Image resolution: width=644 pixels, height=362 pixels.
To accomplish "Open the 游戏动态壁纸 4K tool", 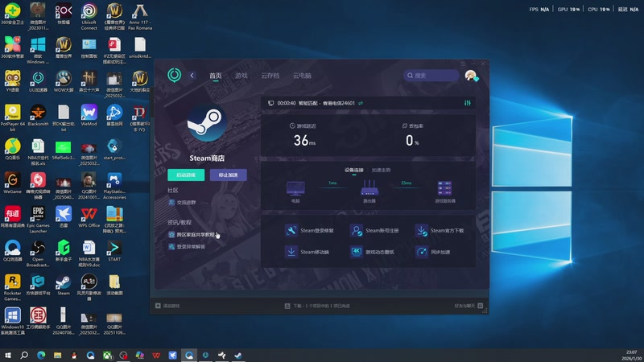I will click(372, 252).
